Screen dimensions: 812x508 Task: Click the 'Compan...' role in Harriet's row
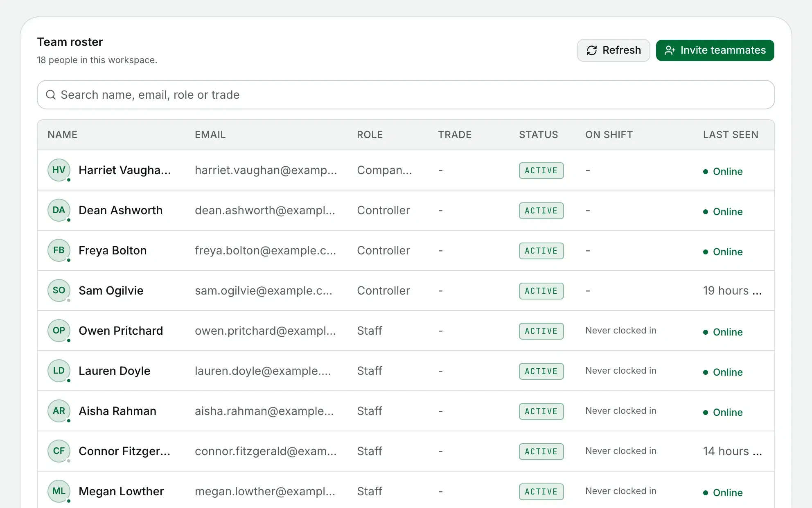click(x=384, y=170)
